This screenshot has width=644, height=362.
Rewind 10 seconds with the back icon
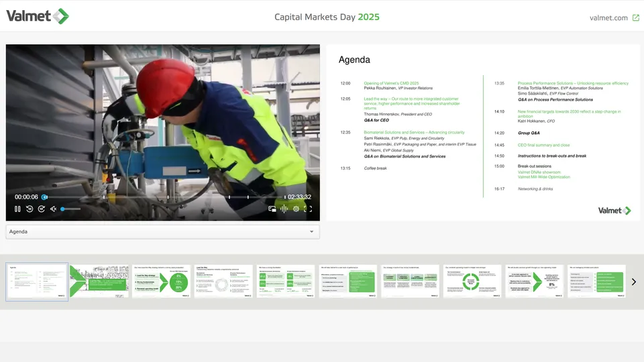coord(30,209)
